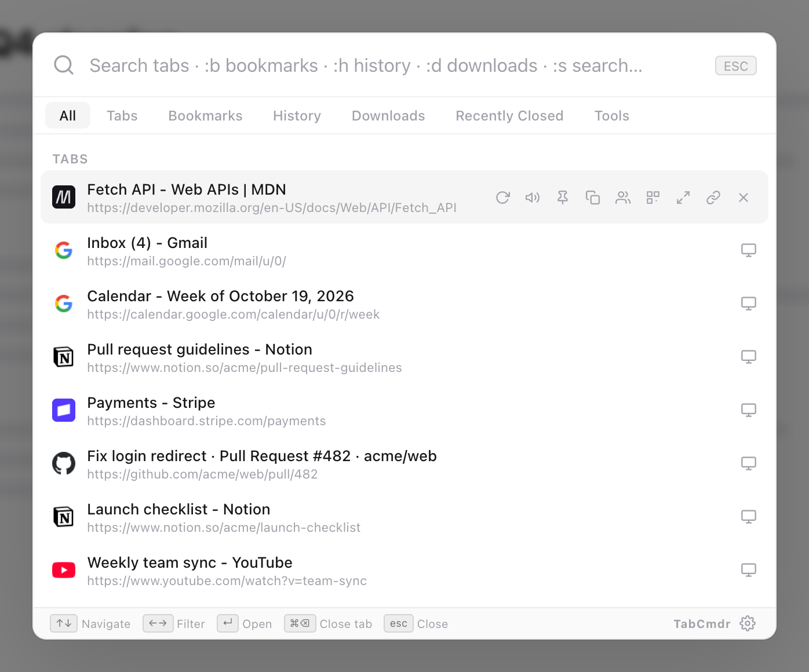Select the All filter tab

[x=68, y=115]
